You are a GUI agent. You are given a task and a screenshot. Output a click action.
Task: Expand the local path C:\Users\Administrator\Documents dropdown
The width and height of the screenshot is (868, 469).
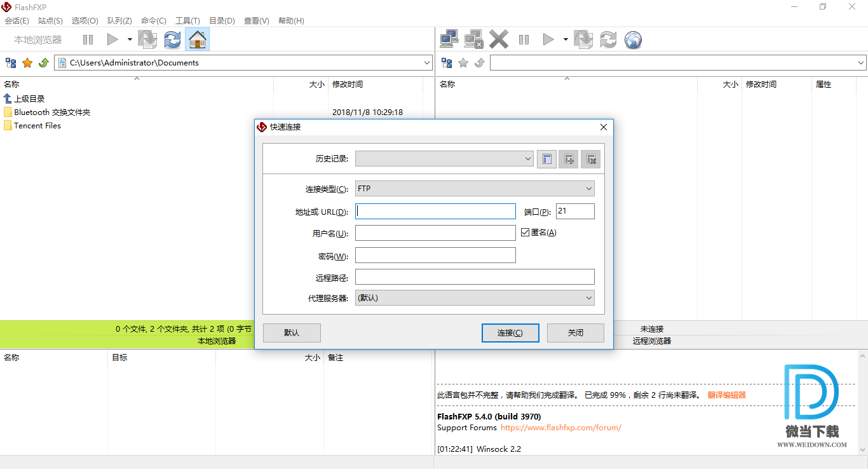tap(427, 63)
